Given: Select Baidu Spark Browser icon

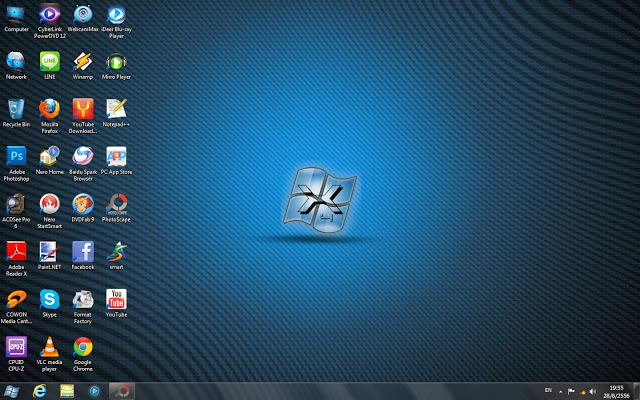Looking at the screenshot, I should click(83, 164).
